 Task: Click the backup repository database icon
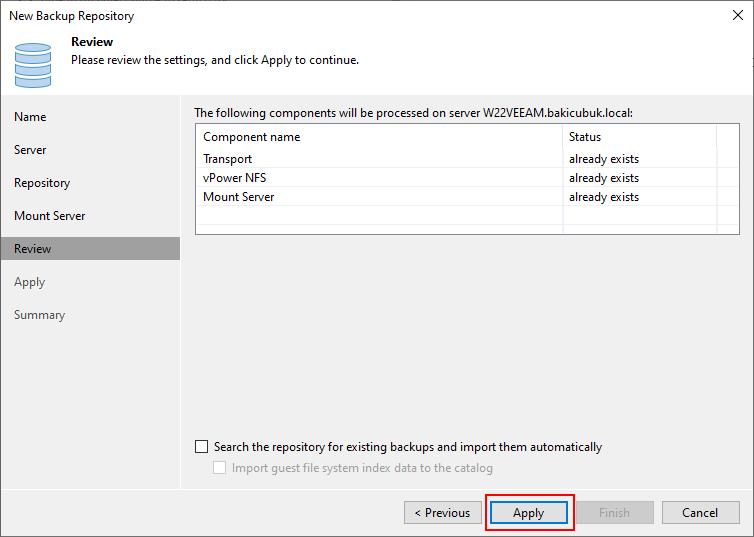point(33,65)
